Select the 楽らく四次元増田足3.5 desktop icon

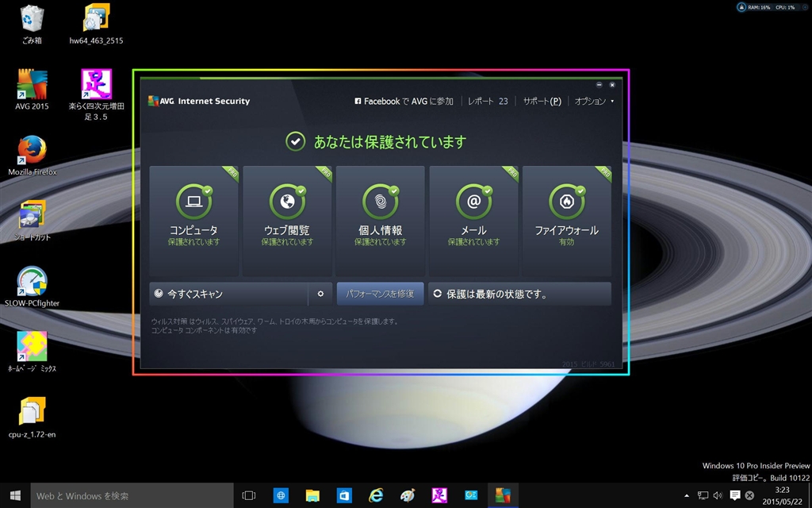pos(96,95)
